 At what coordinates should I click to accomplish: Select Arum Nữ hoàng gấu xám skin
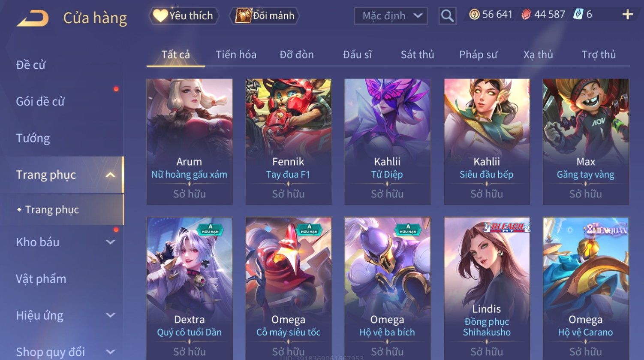point(190,142)
